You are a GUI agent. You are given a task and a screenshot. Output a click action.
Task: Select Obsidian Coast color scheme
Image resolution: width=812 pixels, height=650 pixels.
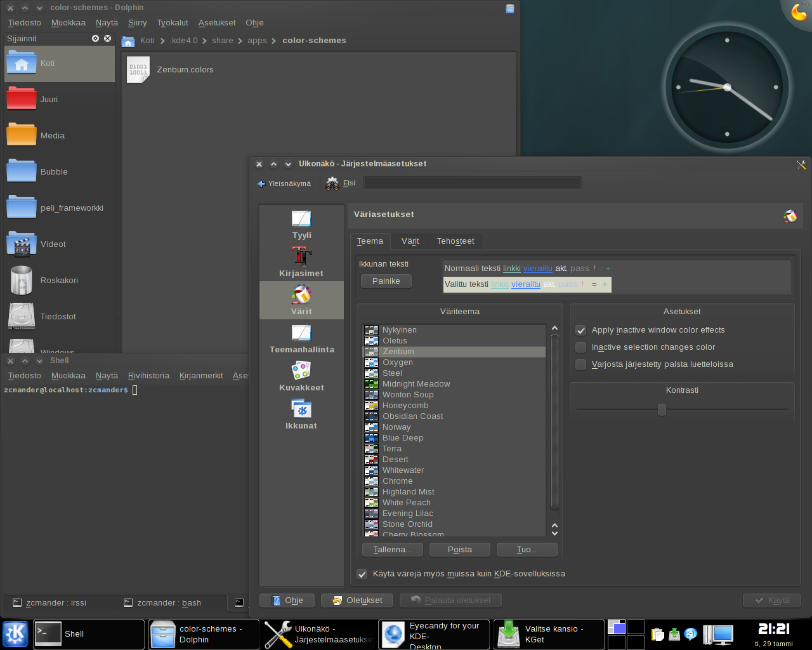click(454, 416)
